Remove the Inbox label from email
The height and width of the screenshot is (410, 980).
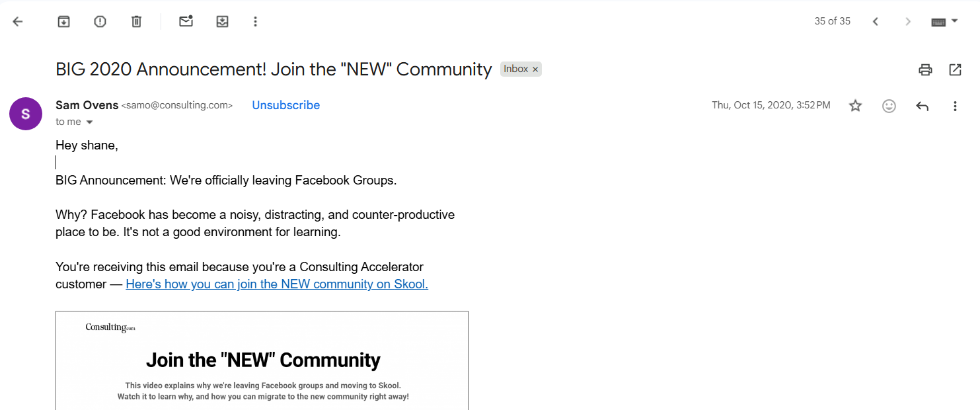[535, 69]
